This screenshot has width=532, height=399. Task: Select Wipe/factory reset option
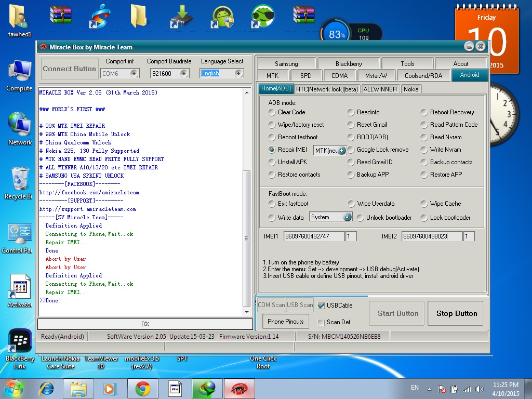click(x=271, y=125)
